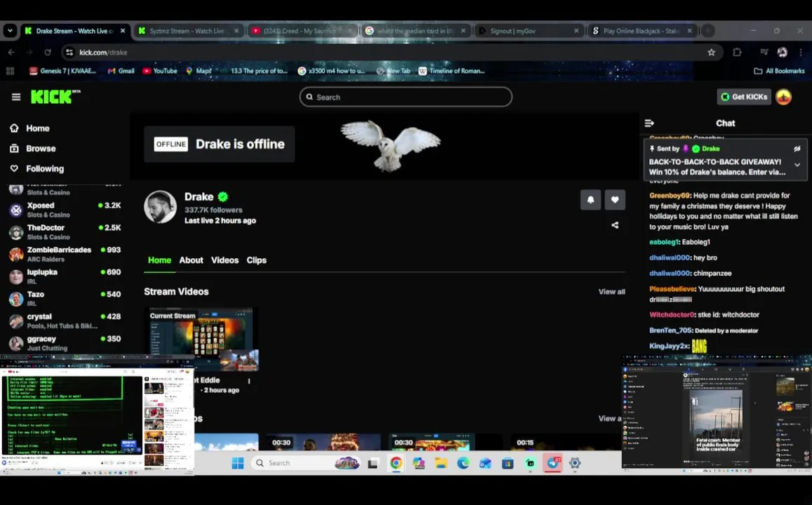Expand the pinned giveaway message
Image resolution: width=812 pixels, height=505 pixels.
coord(797,165)
